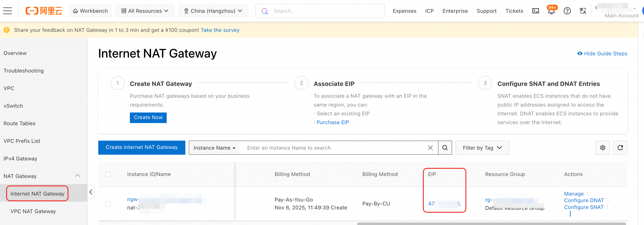Click the 'Pay-By-CU' billing cell
Viewport: 644px width, 225px height.
pyautogui.click(x=376, y=203)
